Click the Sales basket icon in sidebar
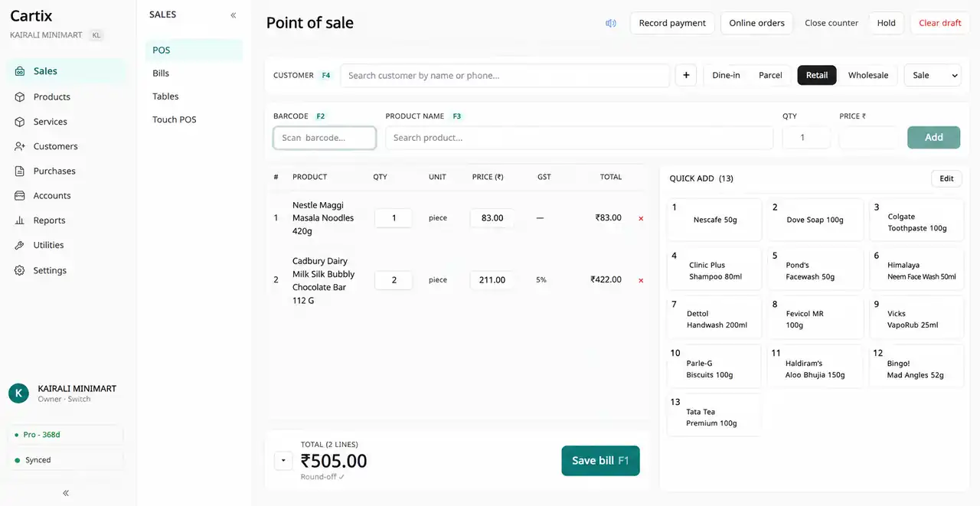Image resolution: width=980 pixels, height=506 pixels. coord(19,71)
